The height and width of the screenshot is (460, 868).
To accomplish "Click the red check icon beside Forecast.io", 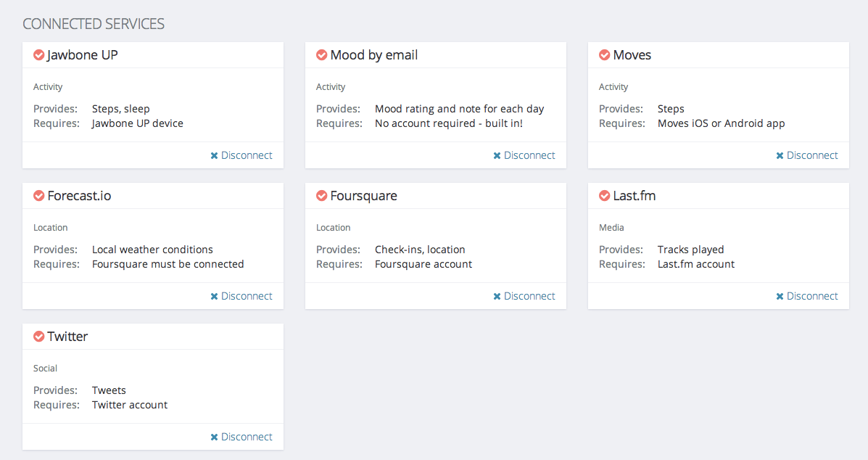I will (38, 195).
